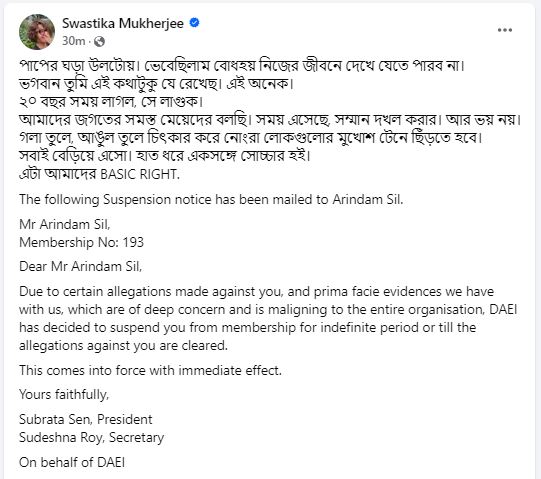Click the line containing BASIC RIGHT
This screenshot has width=541, height=479.
pos(99,174)
